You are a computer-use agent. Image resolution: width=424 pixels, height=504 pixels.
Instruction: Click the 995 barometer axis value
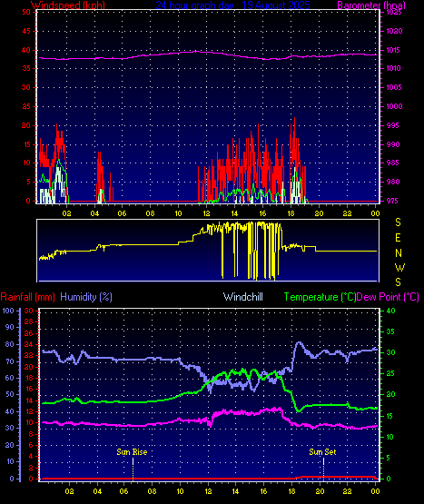[393, 125]
